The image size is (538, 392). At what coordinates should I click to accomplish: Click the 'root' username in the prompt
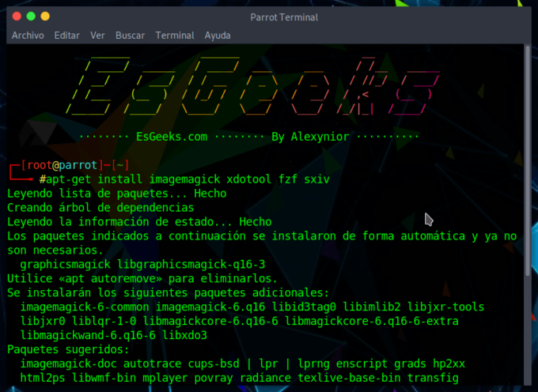tap(40, 165)
